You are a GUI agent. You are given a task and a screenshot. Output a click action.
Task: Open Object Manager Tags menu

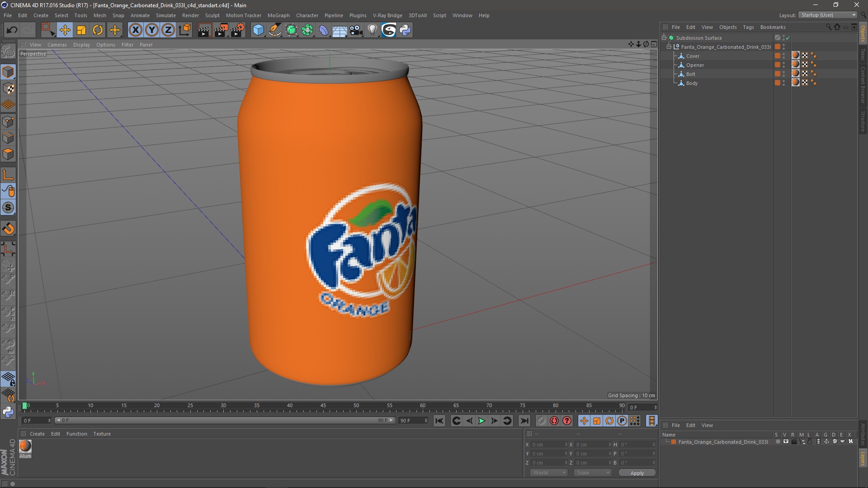pos(748,27)
